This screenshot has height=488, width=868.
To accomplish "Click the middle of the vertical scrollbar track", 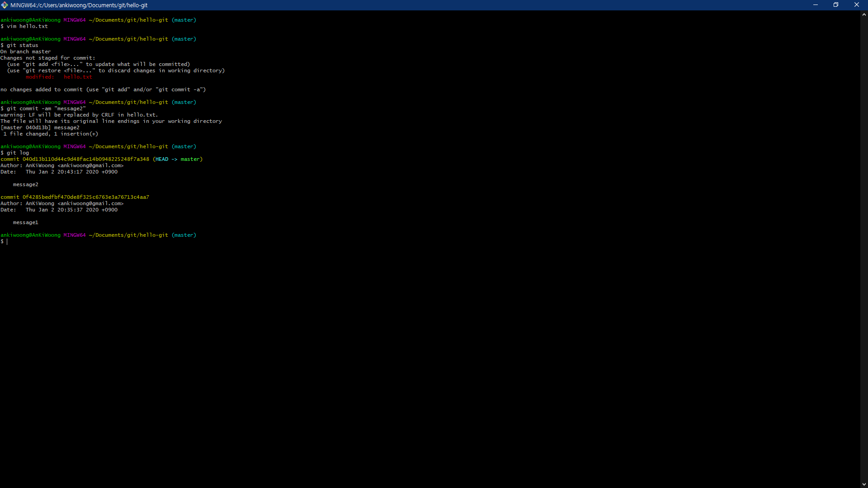I will click(x=864, y=249).
